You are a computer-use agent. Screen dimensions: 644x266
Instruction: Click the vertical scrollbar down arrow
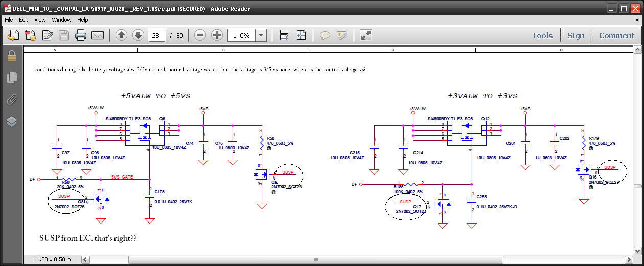(637, 250)
